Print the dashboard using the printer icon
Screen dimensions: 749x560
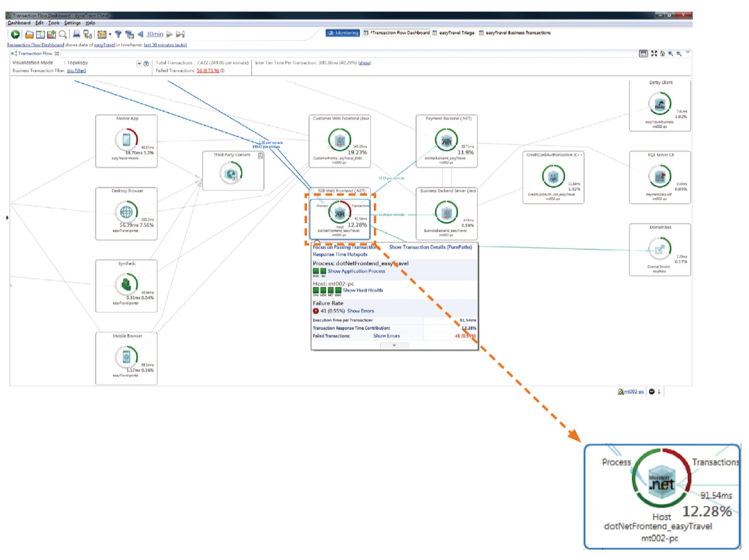tap(76, 34)
